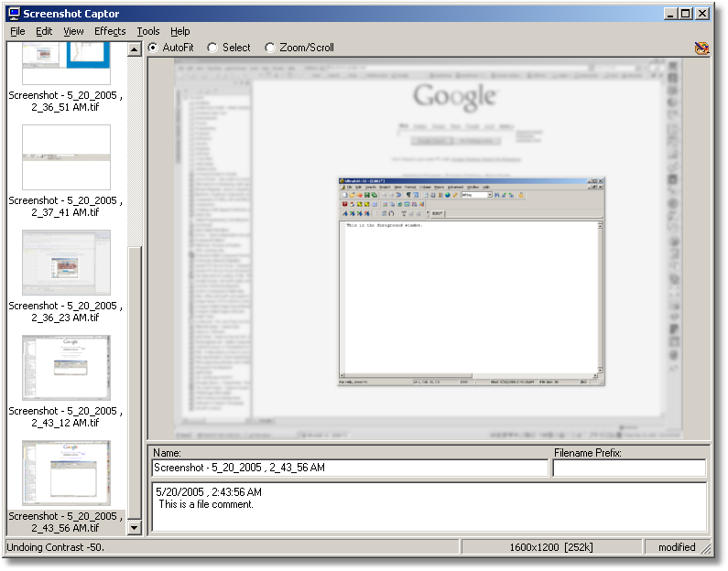
Task: Click into the Name input field
Action: point(350,468)
